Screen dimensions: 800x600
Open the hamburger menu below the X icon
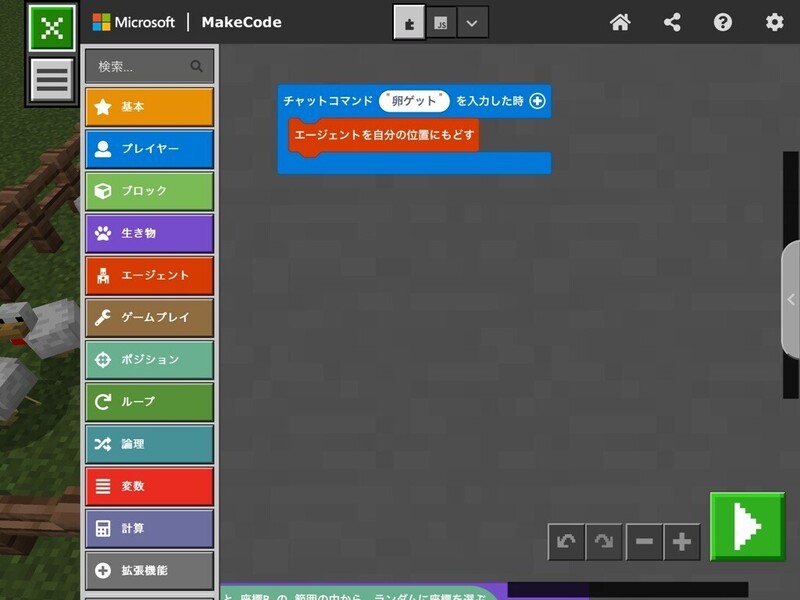point(52,80)
